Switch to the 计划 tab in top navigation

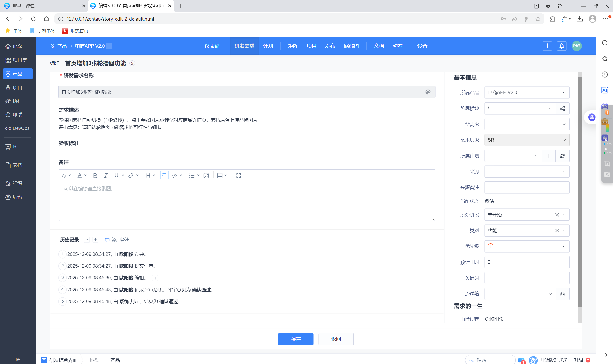[268, 46]
